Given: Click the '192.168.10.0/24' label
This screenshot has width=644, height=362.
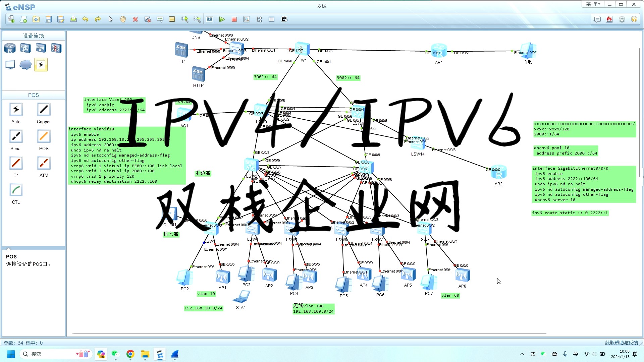Looking at the screenshot, I should point(203,308).
